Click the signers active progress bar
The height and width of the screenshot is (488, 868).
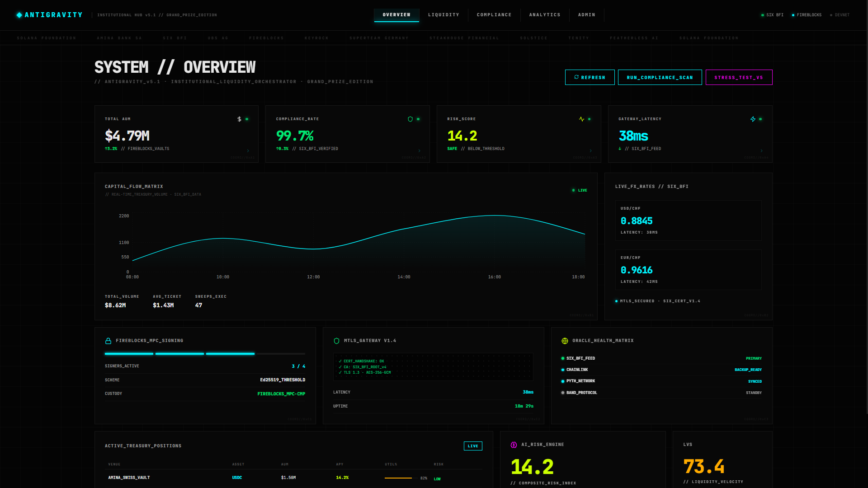[205, 354]
